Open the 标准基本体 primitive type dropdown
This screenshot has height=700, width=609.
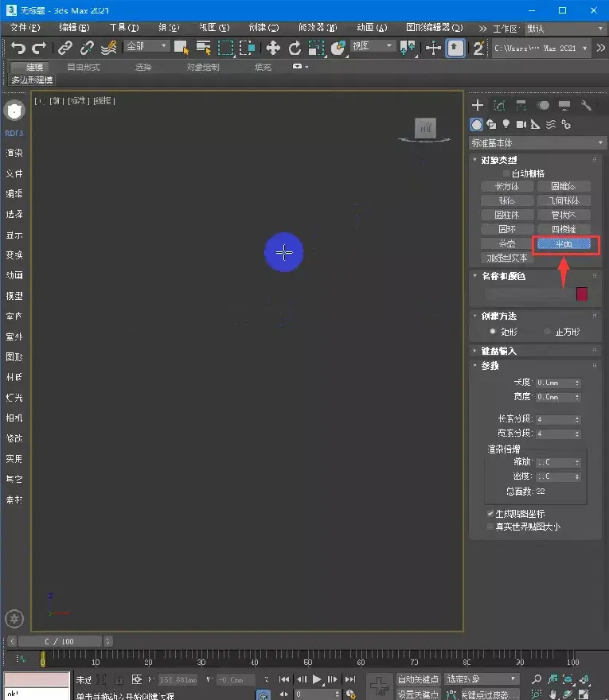pos(538,143)
